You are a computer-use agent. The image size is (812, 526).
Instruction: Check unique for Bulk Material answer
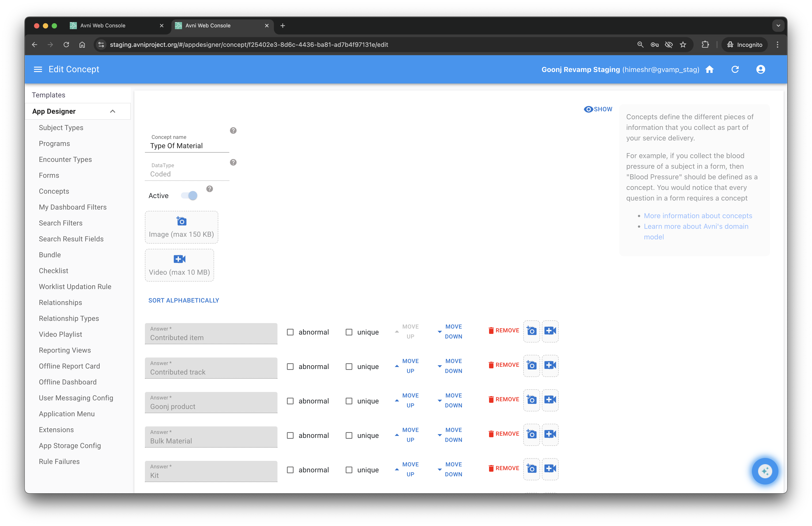[x=349, y=436]
